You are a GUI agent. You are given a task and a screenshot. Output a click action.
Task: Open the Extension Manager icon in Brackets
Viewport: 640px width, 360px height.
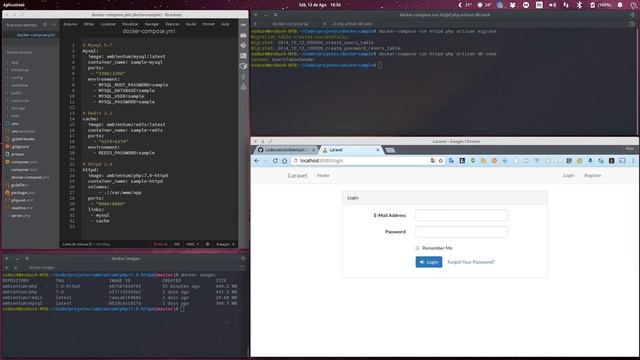[243, 35]
